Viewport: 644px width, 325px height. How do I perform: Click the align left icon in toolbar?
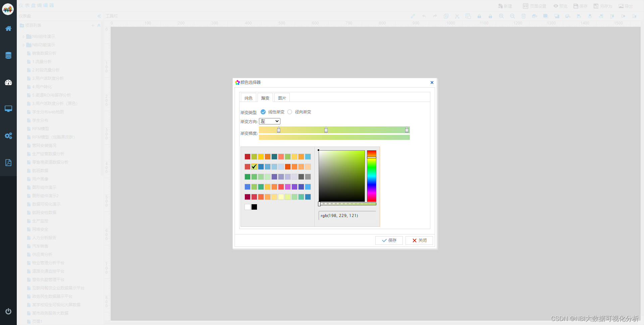coord(579,16)
